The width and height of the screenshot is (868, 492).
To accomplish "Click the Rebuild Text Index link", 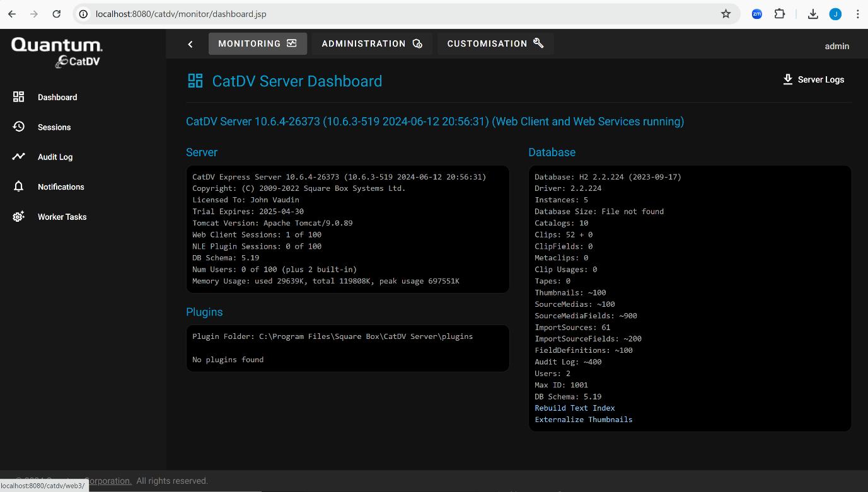I will click(x=575, y=408).
